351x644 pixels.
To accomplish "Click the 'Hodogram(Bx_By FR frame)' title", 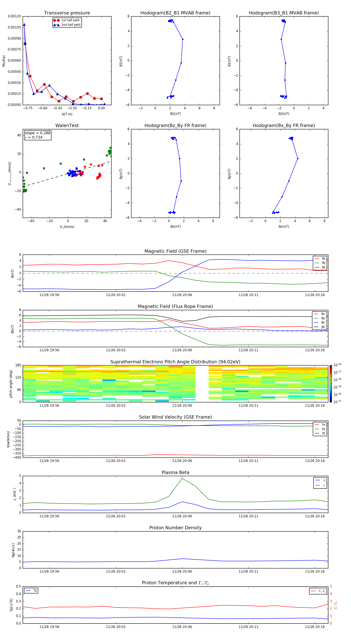I will tap(284, 125).
